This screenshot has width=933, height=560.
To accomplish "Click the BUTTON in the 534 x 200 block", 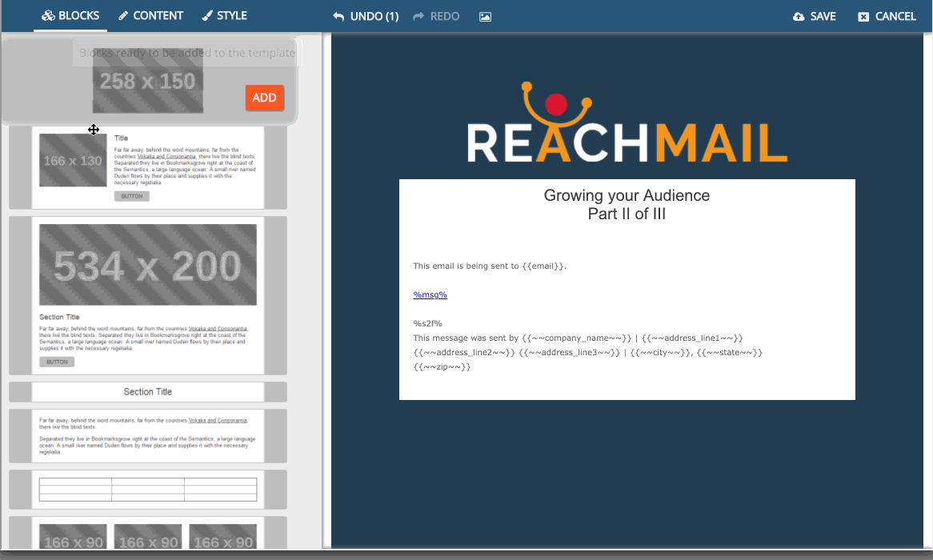I will [x=57, y=362].
